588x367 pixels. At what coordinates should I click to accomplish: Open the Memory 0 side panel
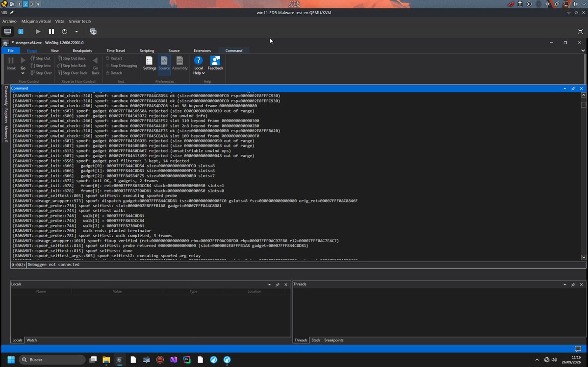[6, 134]
